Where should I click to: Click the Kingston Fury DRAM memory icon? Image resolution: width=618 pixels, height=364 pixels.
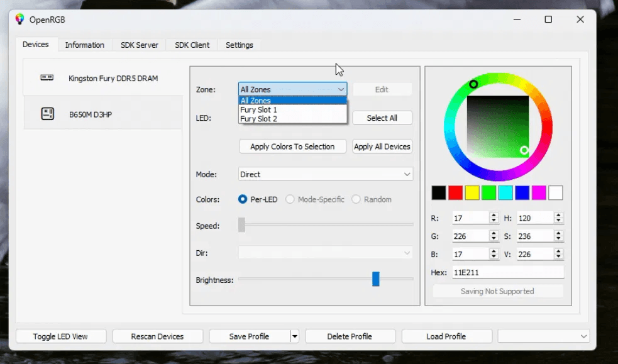(47, 77)
